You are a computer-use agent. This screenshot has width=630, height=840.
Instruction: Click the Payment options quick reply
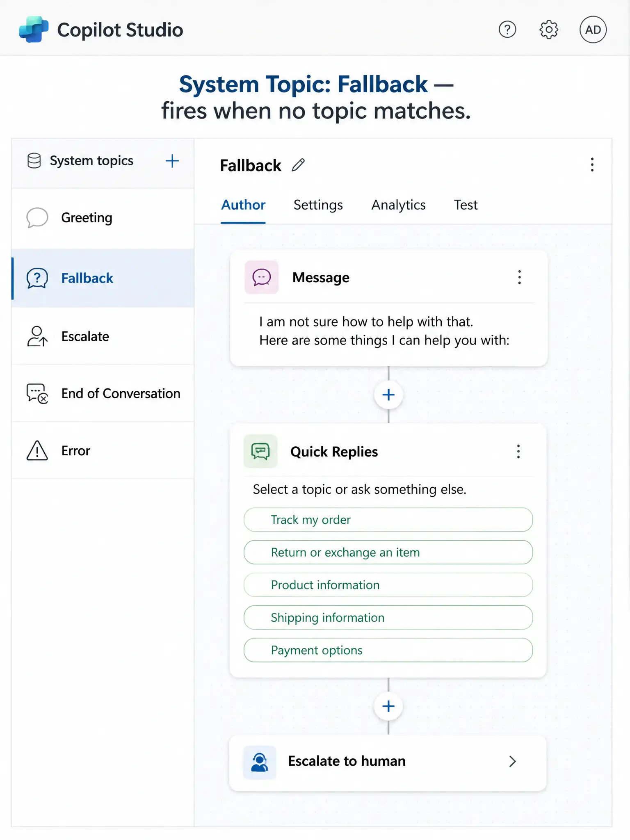[388, 650]
